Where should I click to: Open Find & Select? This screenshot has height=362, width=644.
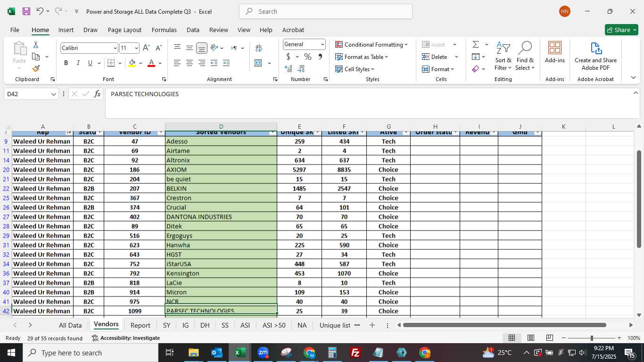coord(525,57)
